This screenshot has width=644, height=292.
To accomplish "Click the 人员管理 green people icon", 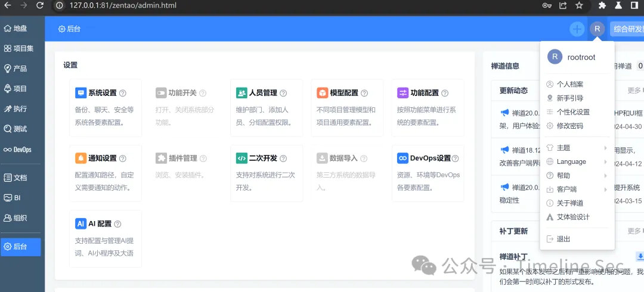I will pyautogui.click(x=241, y=93).
